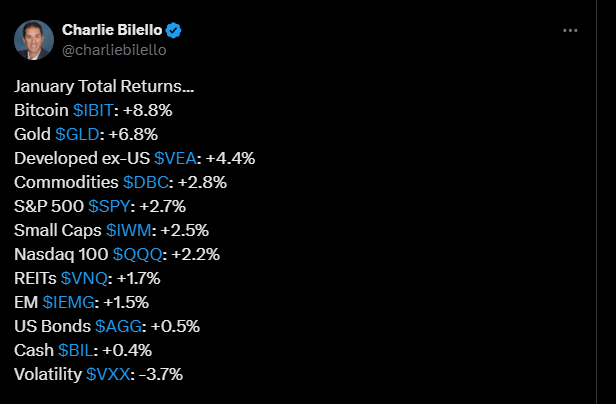Click the $QQQ cashtag

pyautogui.click(x=138, y=255)
